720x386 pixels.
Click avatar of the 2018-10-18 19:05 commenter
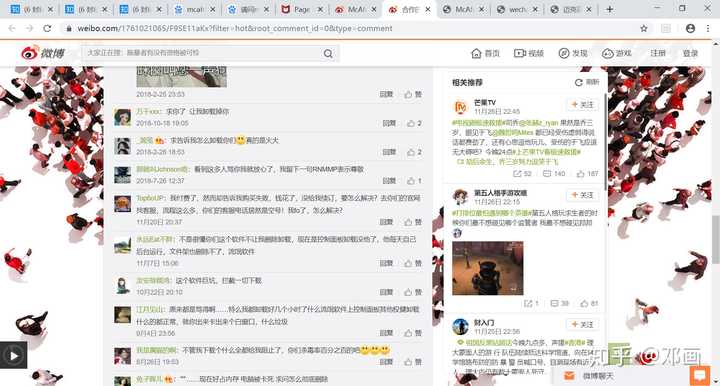tap(122, 117)
